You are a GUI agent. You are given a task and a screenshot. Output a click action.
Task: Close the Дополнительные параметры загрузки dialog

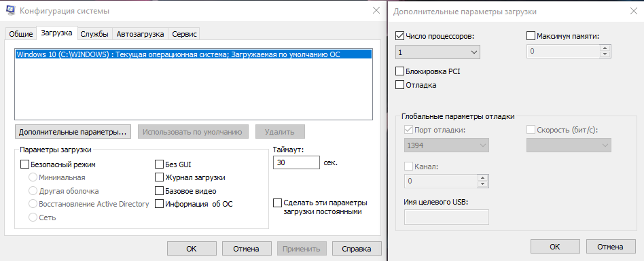click(634, 12)
